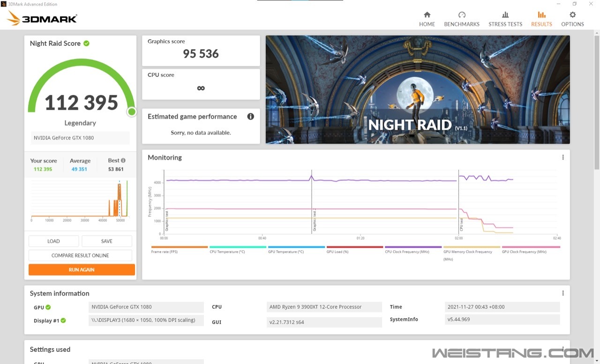Toggle the GPU Clock Frequency legend series
The width and height of the screenshot is (600, 364).
531,249
